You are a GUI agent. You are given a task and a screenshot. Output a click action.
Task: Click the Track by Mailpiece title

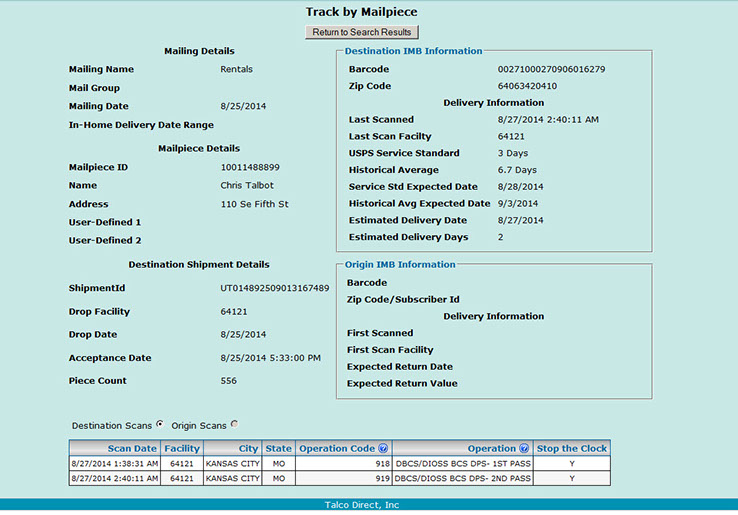(361, 12)
